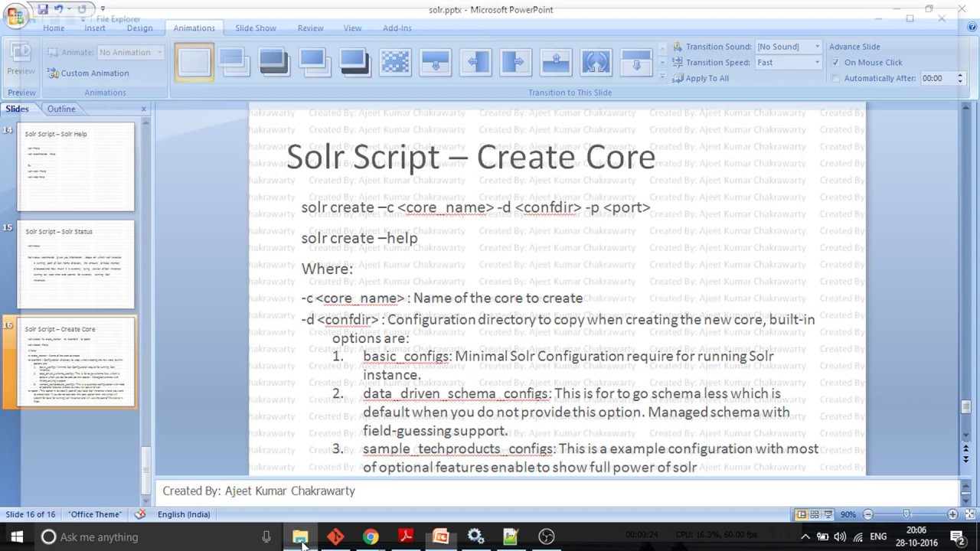The height and width of the screenshot is (551, 980).
Task: Click the Office Theme status bar label
Action: (x=95, y=514)
